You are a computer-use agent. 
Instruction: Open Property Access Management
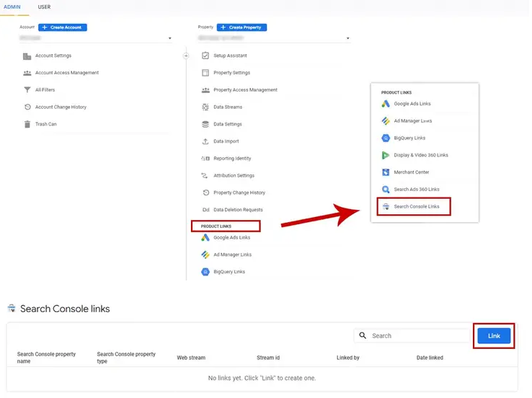click(245, 90)
